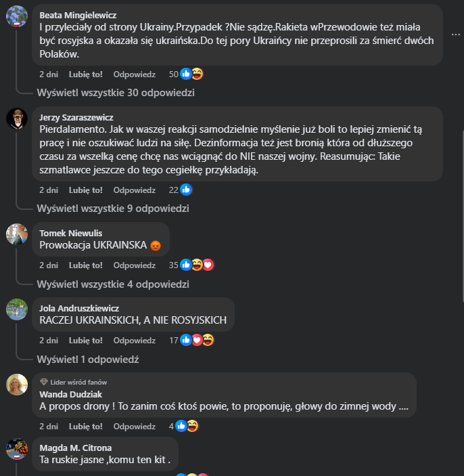Toggle Lubię to! on Wanda Dudziak's comment
This screenshot has height=476, width=464.
click(85, 427)
